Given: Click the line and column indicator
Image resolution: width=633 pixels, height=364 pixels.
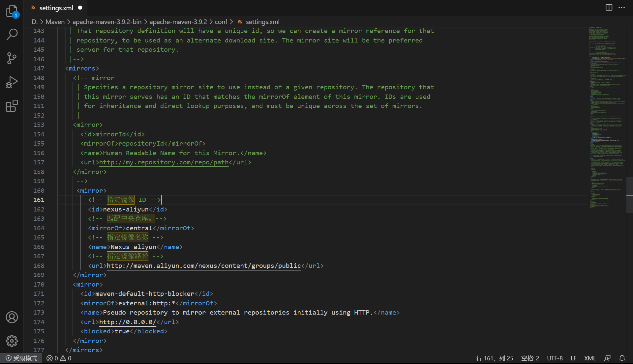Looking at the screenshot, I should (495, 358).
